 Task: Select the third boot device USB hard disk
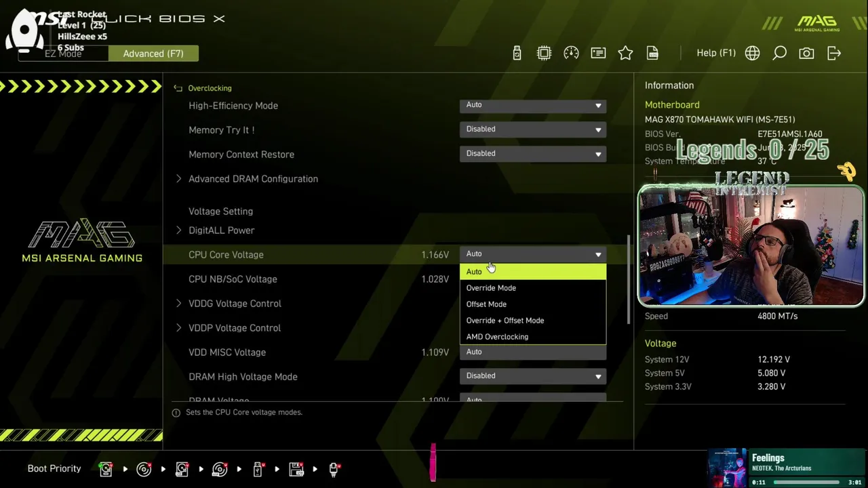[x=182, y=468]
